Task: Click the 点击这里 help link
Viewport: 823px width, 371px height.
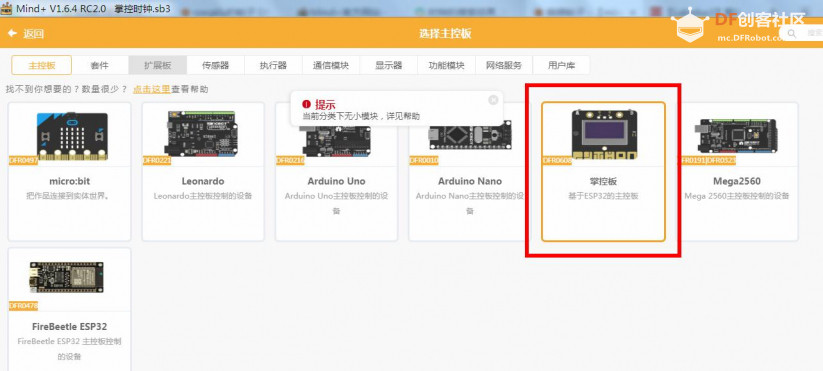Action: (x=151, y=89)
